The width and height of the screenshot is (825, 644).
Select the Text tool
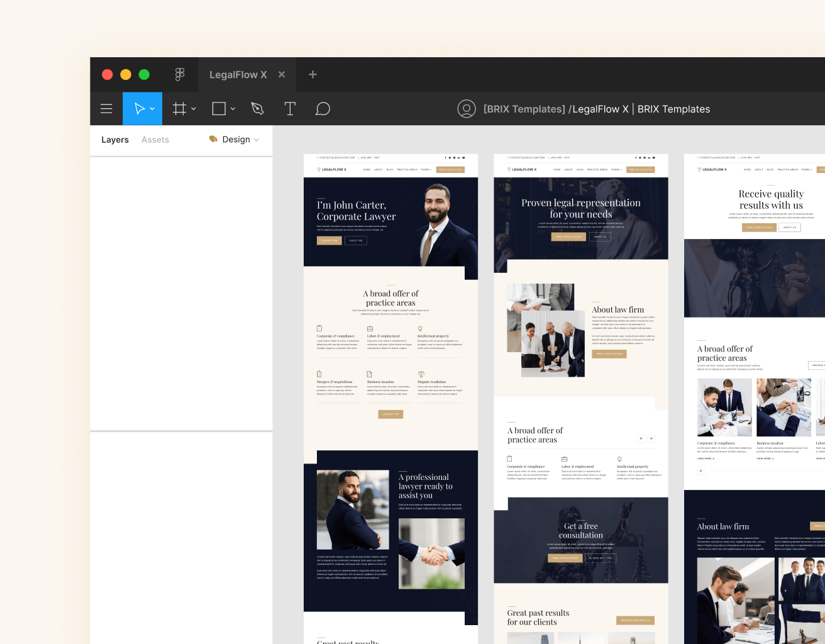coord(290,108)
